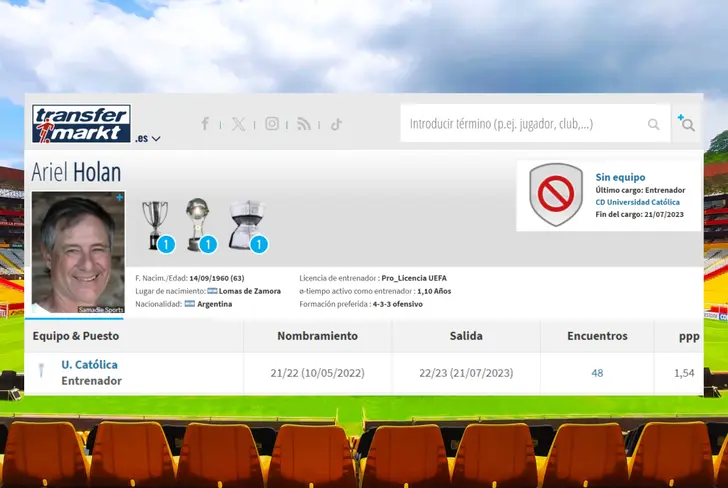Click the no-club shield icon
This screenshot has width=728, height=488.
(556, 195)
